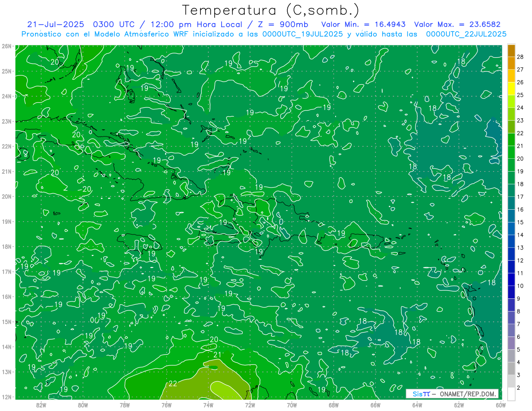Click the 82W longitude axis label

[x=41, y=405]
